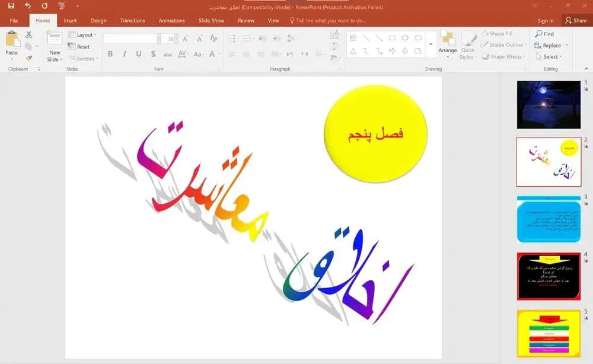Image resolution: width=593 pixels, height=364 pixels.
Task: Click Find in Editing group
Action: [544, 34]
